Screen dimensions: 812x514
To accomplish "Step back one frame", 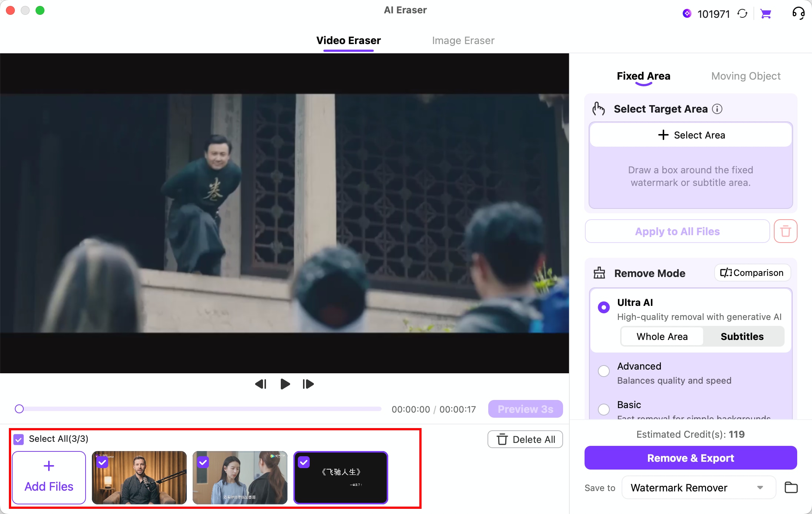I will click(x=261, y=384).
